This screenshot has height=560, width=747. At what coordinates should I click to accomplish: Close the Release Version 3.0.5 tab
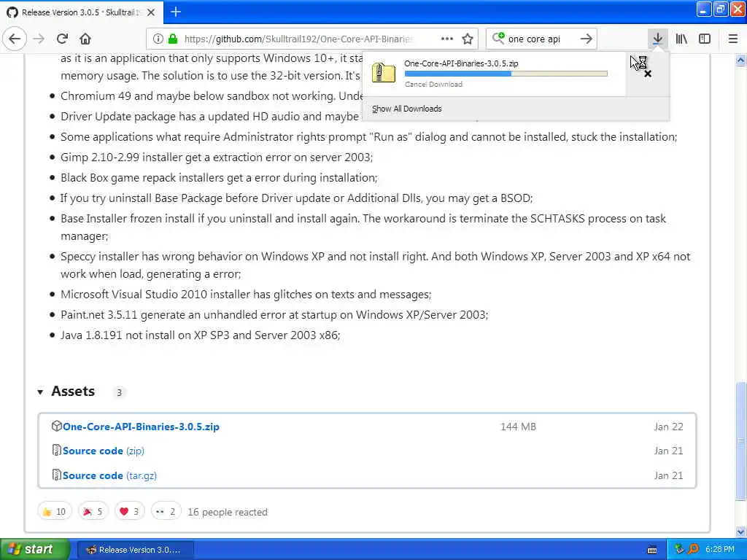point(151,12)
